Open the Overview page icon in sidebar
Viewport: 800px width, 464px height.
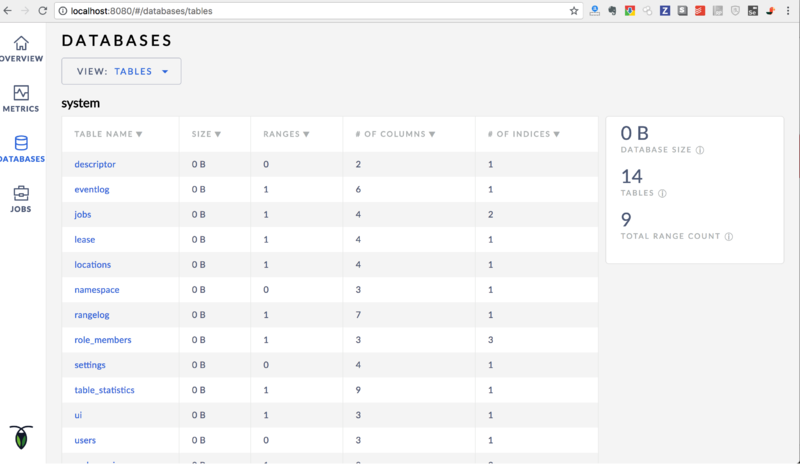tap(21, 44)
